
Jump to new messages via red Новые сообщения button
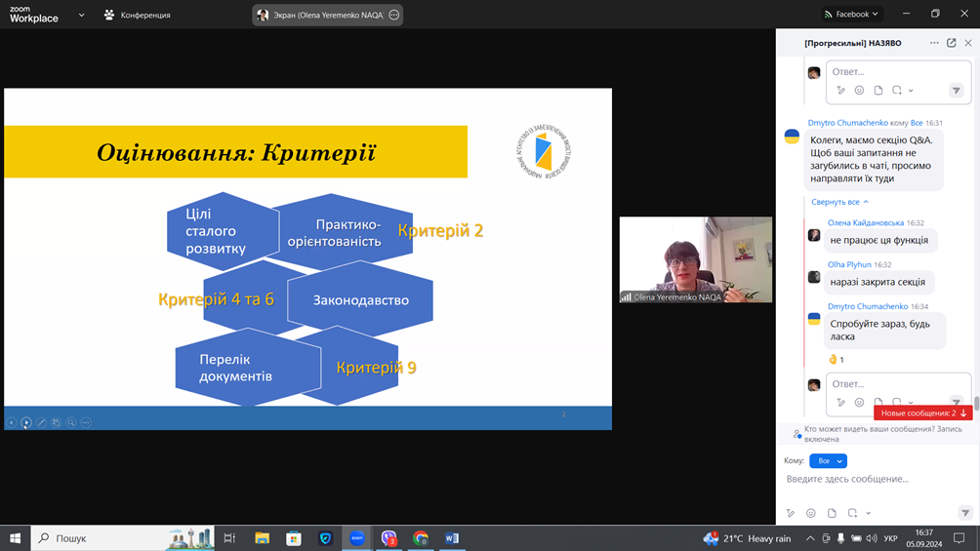[x=922, y=413]
